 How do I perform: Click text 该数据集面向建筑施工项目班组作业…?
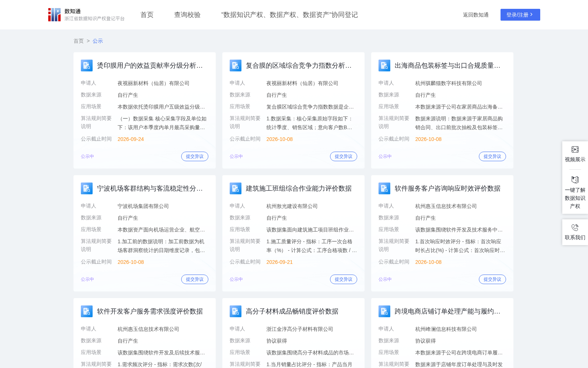310,230
